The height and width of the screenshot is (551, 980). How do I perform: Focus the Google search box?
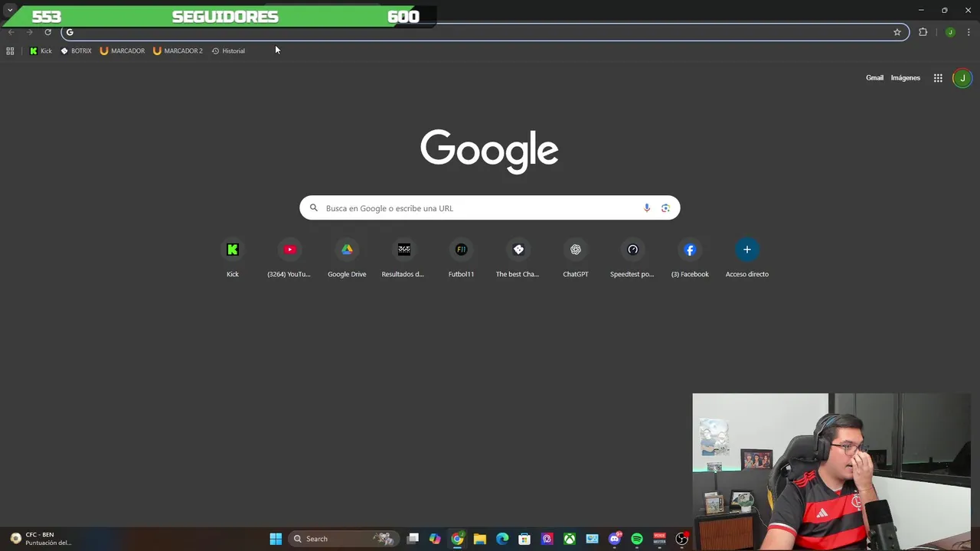[490, 208]
